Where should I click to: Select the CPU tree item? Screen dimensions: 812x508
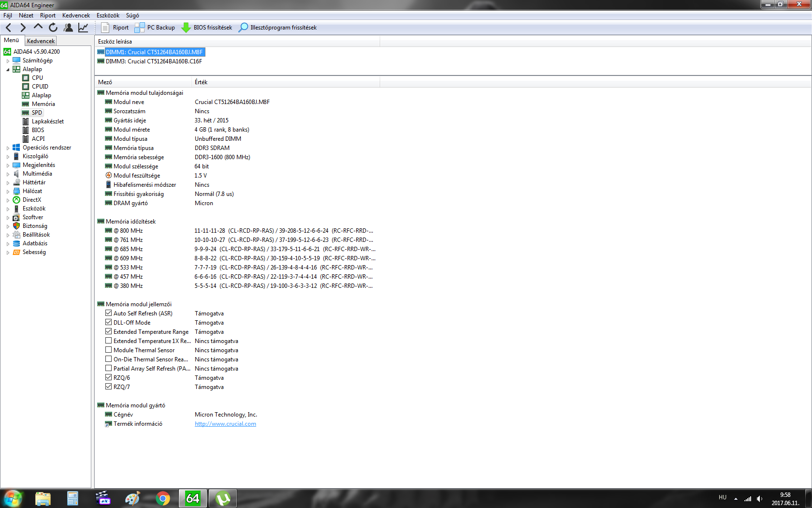pyautogui.click(x=37, y=77)
